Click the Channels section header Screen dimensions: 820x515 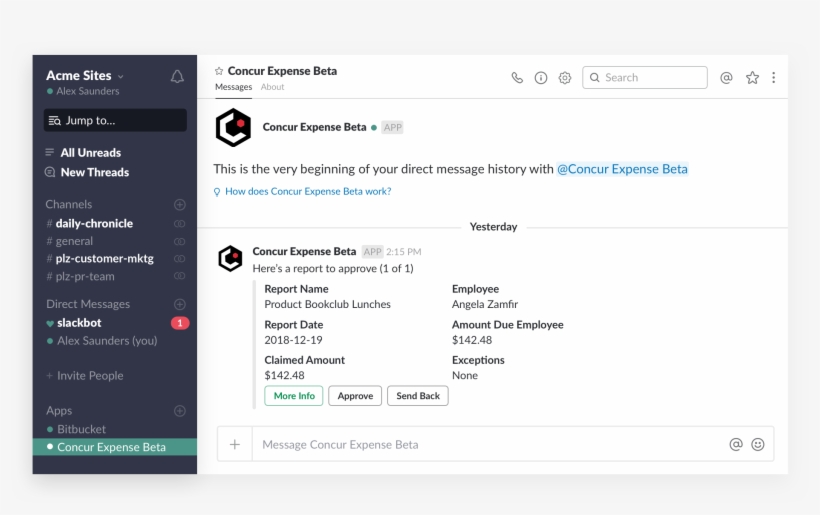pyautogui.click(x=69, y=204)
